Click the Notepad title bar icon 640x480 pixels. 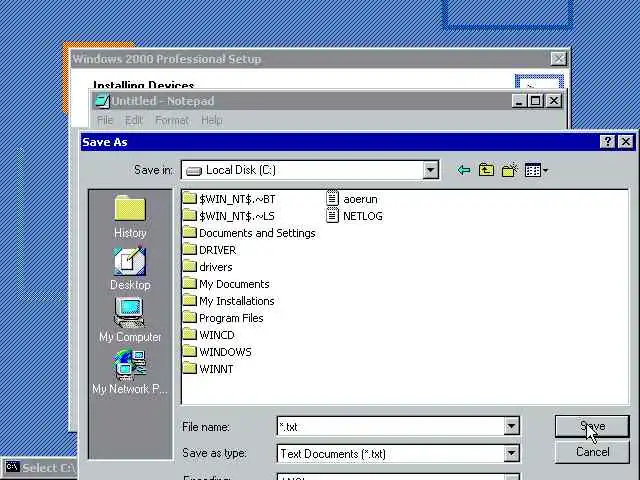[102, 101]
